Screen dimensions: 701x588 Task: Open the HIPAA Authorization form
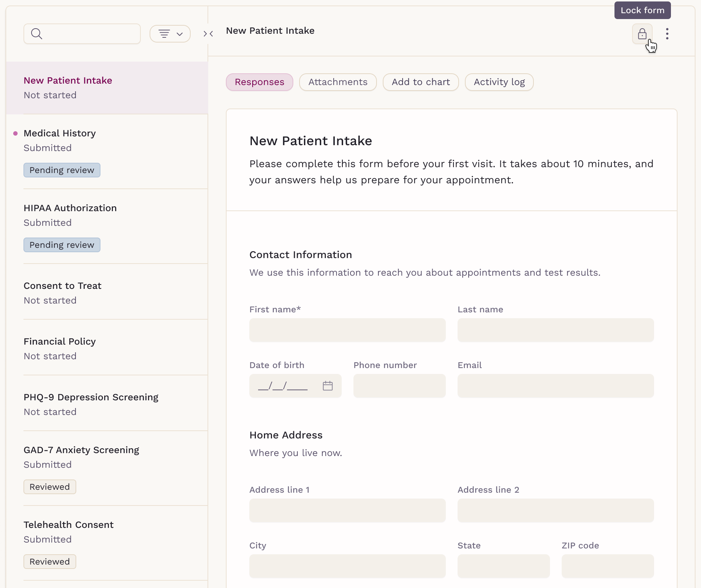point(107,227)
